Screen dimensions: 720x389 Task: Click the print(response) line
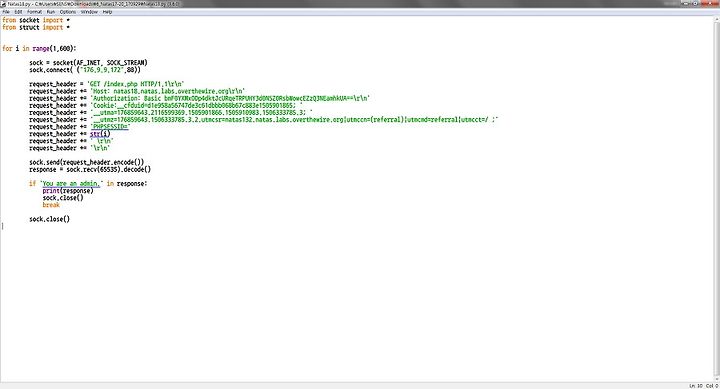(x=68, y=191)
